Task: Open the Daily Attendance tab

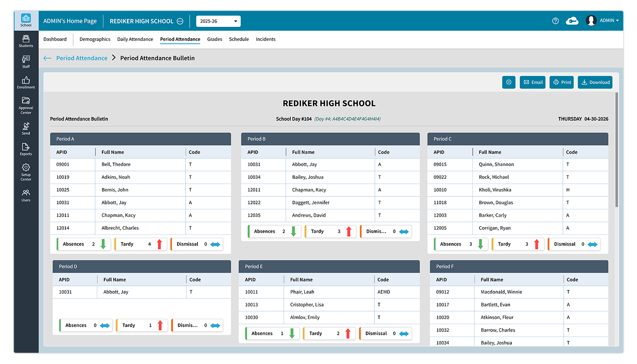Action: click(135, 39)
